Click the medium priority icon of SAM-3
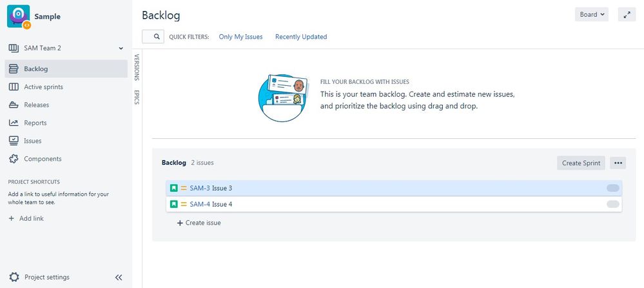 click(184, 188)
